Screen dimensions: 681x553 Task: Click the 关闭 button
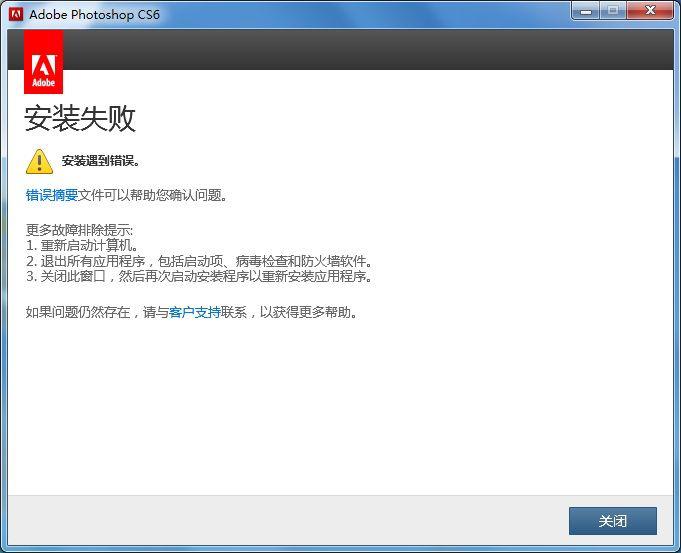612,520
